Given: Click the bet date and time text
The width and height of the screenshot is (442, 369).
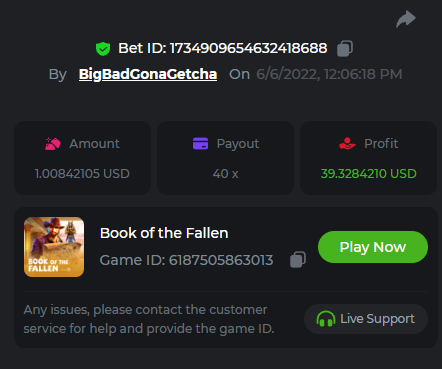Looking at the screenshot, I should point(329,74).
